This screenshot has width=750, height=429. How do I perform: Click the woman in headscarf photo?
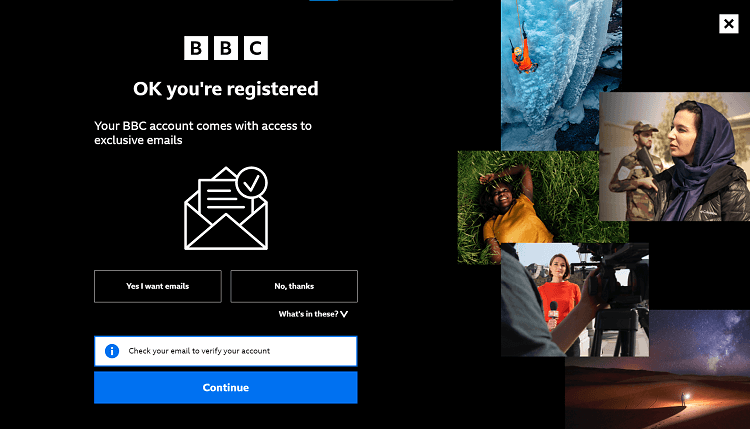point(674,156)
